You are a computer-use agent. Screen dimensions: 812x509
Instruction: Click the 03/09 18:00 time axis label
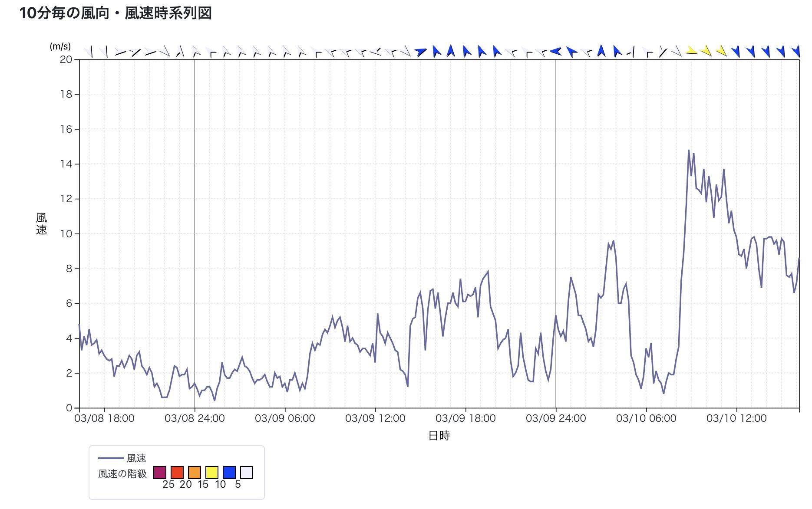click(465, 418)
